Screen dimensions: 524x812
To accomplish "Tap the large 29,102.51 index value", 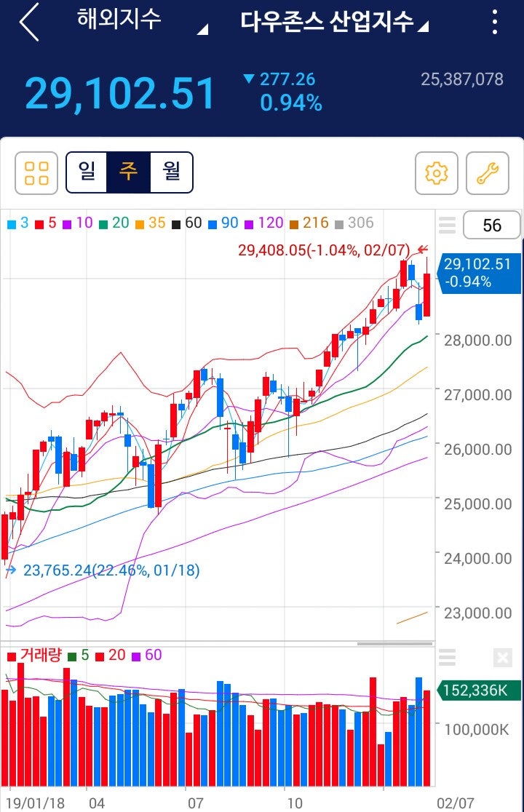I will coord(119,94).
